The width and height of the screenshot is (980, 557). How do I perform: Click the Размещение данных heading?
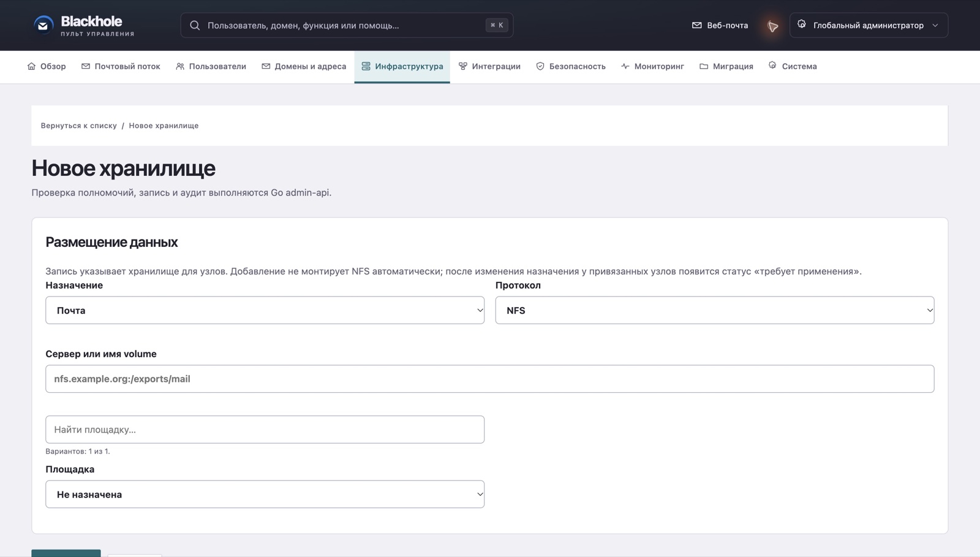tap(111, 242)
